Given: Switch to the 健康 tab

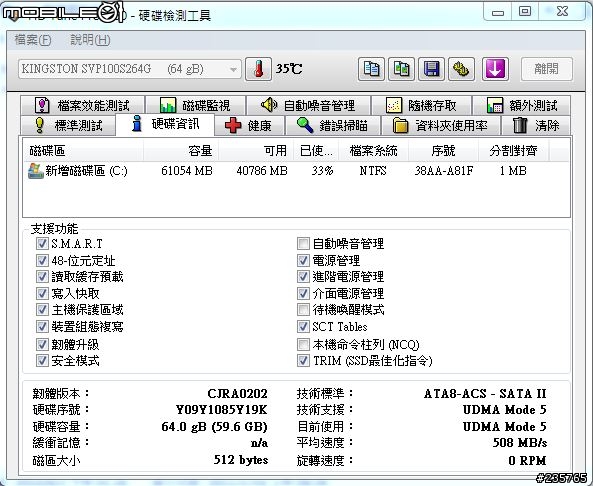Looking at the screenshot, I should tap(249, 125).
